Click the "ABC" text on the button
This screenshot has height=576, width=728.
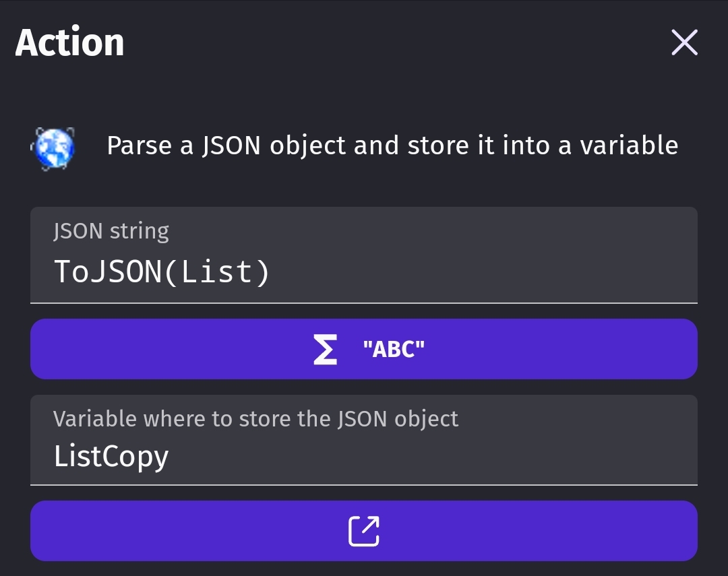[394, 350]
